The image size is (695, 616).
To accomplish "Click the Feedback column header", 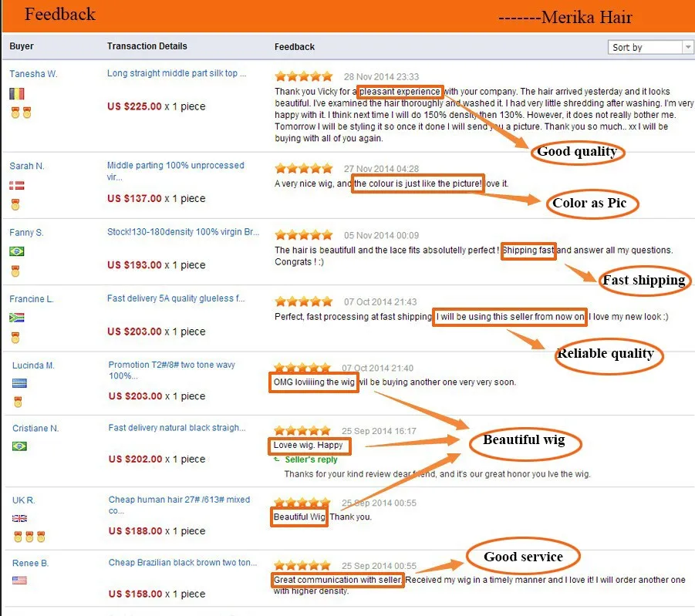I will [295, 47].
